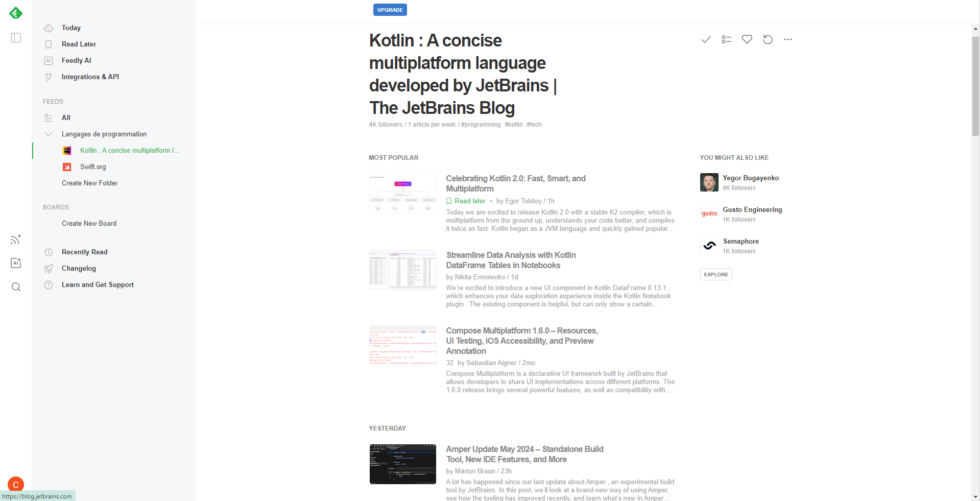
Task: Click the Feedly logo icon
Action: 16,13
